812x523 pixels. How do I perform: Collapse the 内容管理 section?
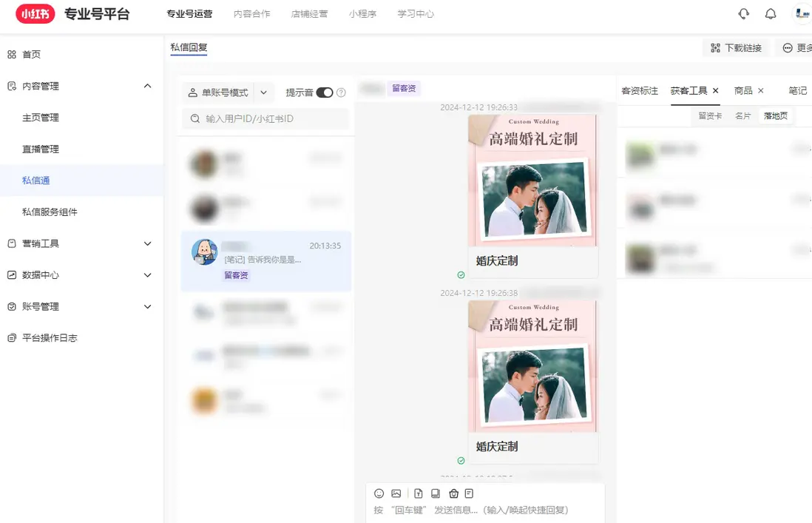[148, 86]
